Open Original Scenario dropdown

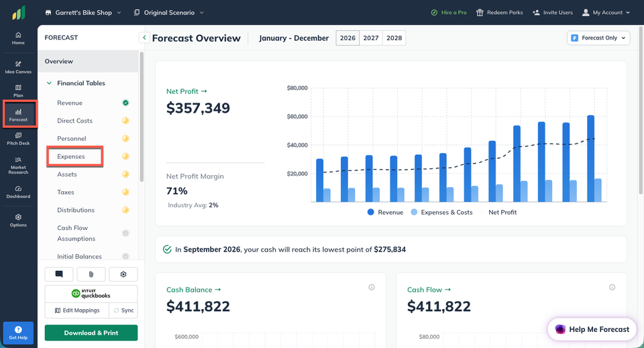(x=169, y=13)
